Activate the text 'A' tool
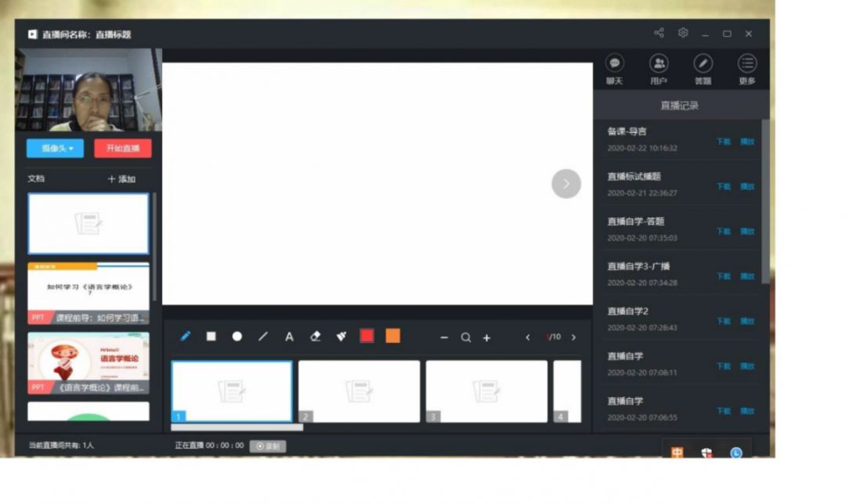This screenshot has height=504, width=846. click(289, 337)
